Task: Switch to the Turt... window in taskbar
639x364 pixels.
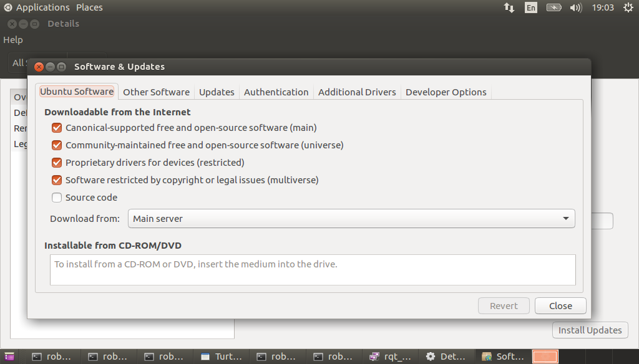Action: pyautogui.click(x=222, y=357)
